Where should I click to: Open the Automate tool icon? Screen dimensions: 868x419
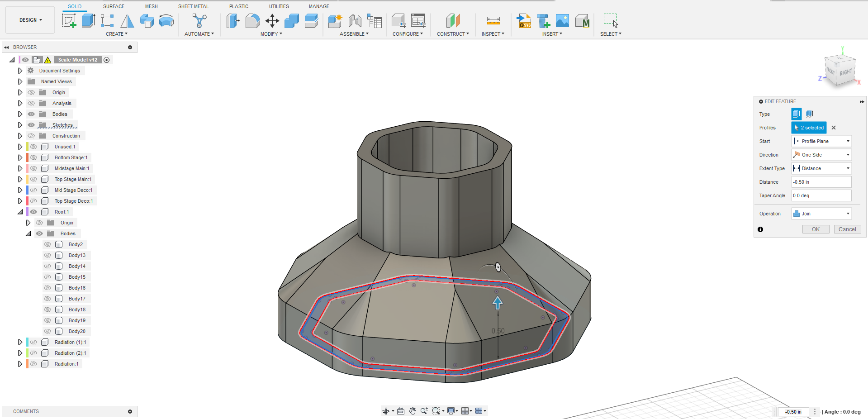(x=199, y=20)
